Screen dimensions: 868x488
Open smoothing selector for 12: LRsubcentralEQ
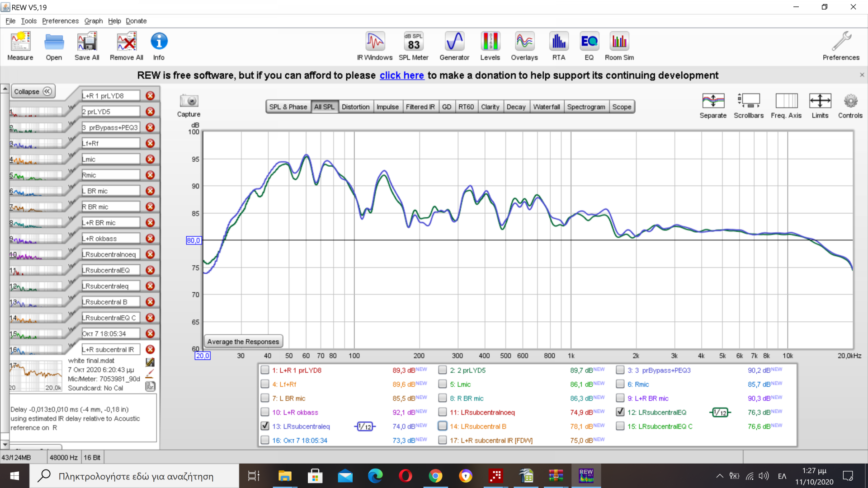click(x=720, y=413)
